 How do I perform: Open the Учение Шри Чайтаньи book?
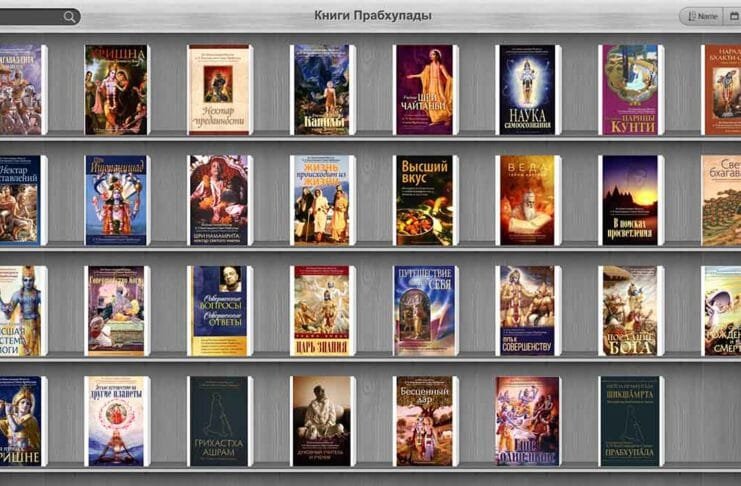tap(425, 90)
